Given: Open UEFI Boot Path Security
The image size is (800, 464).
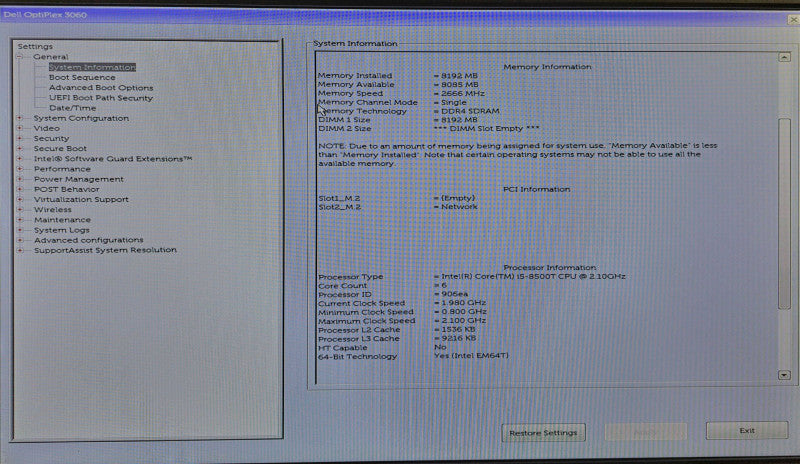Looking at the screenshot, I should pyautogui.click(x=101, y=97).
